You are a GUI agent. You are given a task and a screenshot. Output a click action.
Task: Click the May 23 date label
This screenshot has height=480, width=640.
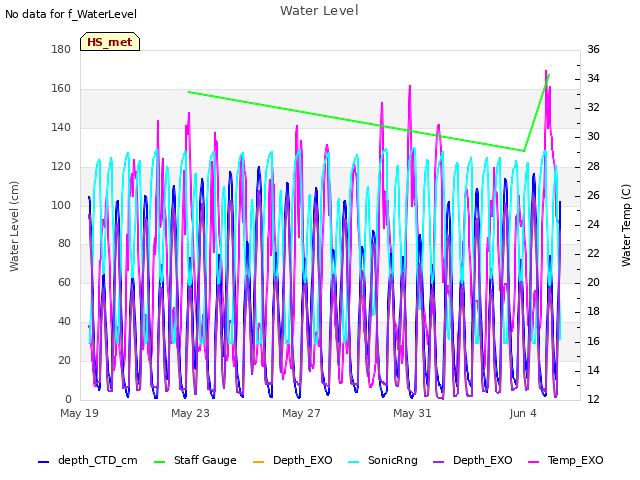(x=190, y=413)
